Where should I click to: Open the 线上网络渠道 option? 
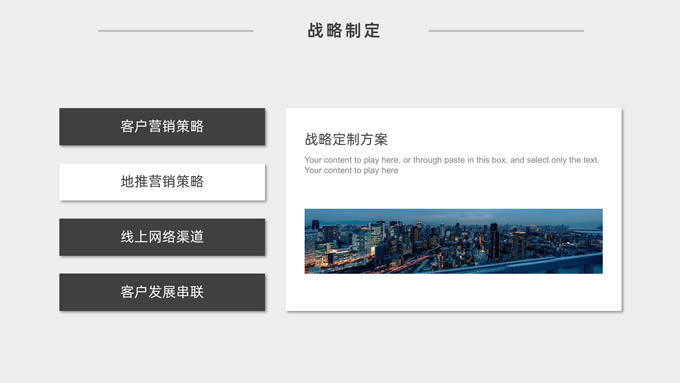click(162, 237)
